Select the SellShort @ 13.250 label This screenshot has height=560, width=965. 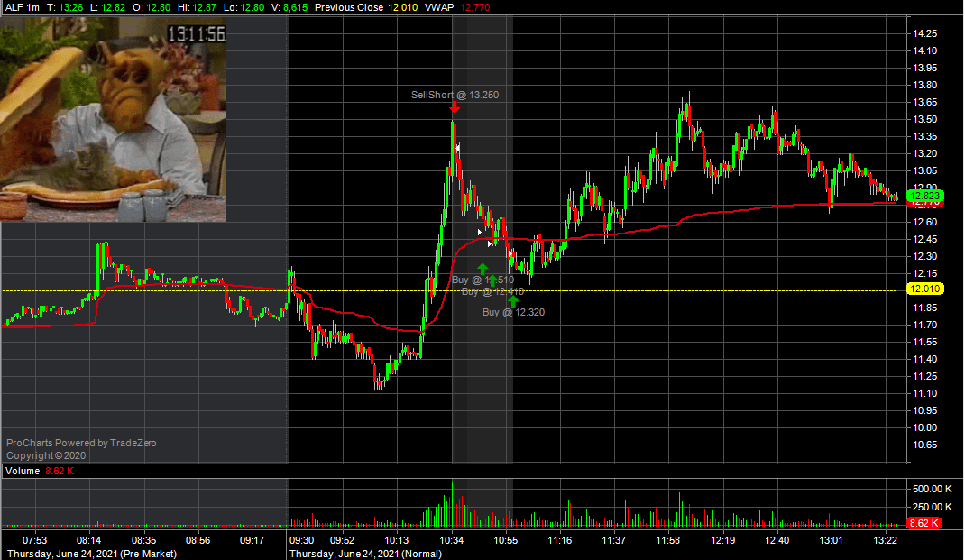455,95
